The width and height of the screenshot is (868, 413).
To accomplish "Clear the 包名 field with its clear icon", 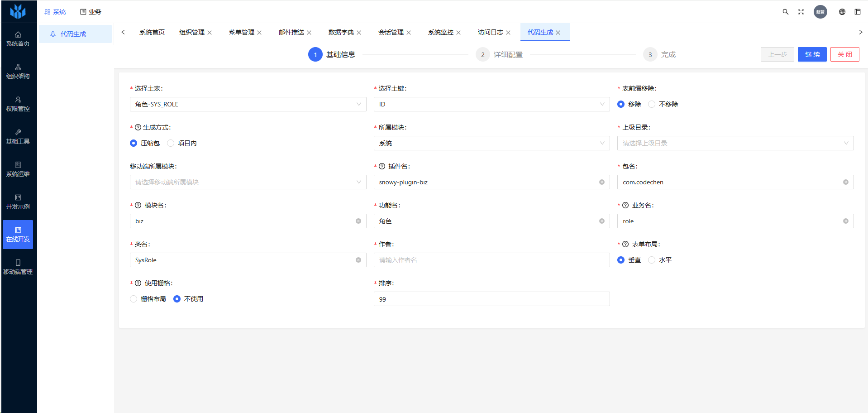I will [x=846, y=182].
